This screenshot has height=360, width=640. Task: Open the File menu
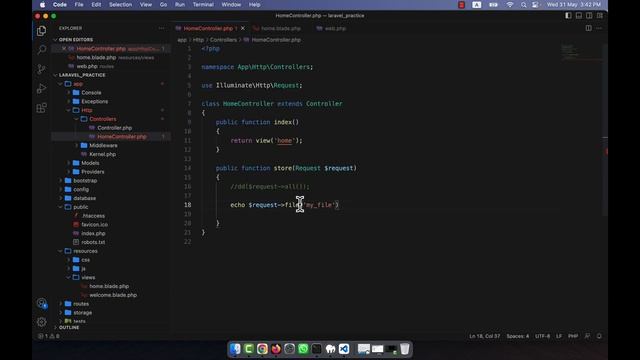tap(79, 4)
